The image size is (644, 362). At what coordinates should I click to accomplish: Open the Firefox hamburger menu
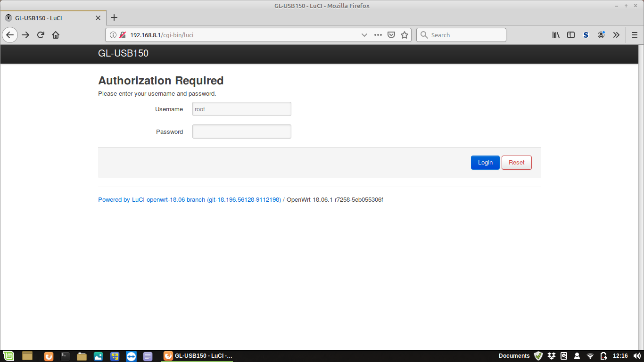(x=634, y=35)
